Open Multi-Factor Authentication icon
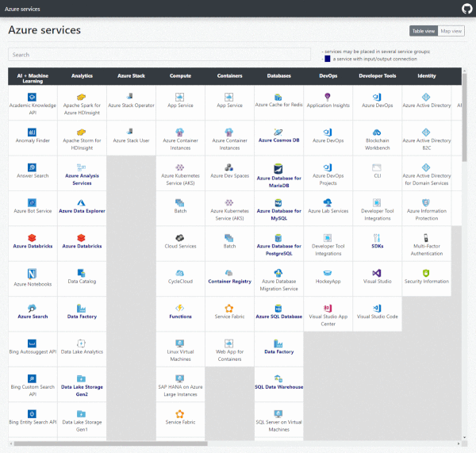The width and height of the screenshot is (476, 453). 425,238
